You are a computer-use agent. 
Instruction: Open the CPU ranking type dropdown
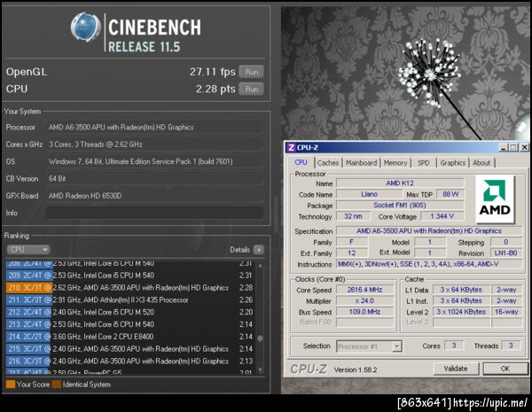pos(28,250)
